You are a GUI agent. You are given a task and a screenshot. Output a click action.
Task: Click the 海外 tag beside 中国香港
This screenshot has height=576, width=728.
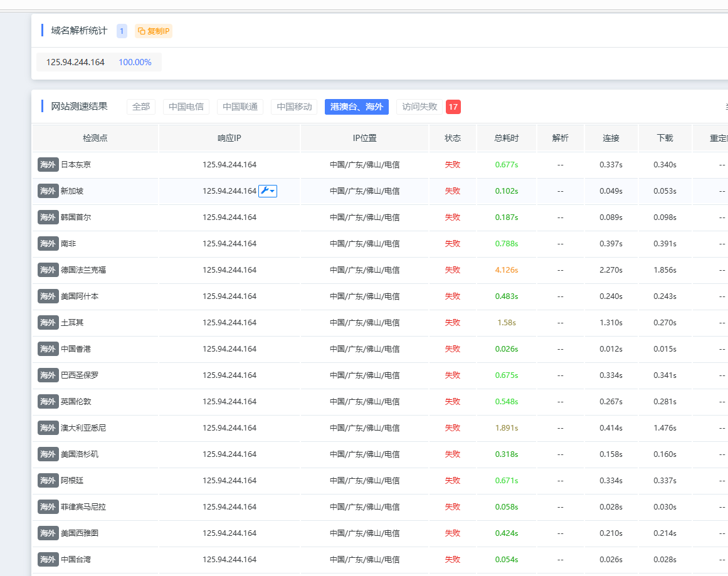[48, 349]
